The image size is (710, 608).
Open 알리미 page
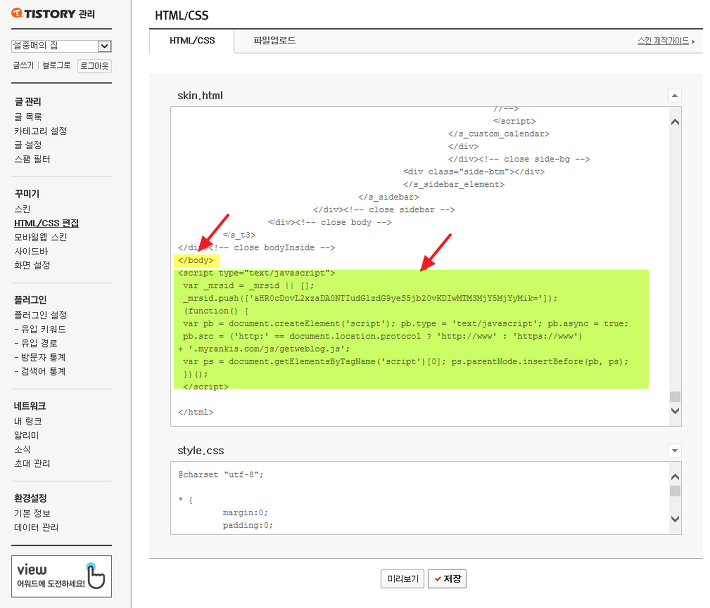pyautogui.click(x=26, y=435)
